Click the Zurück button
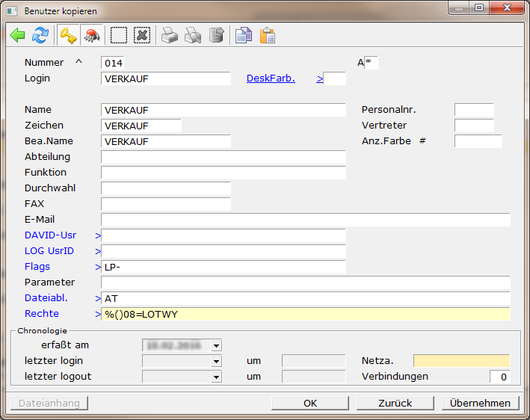The width and height of the screenshot is (530, 420). (395, 403)
